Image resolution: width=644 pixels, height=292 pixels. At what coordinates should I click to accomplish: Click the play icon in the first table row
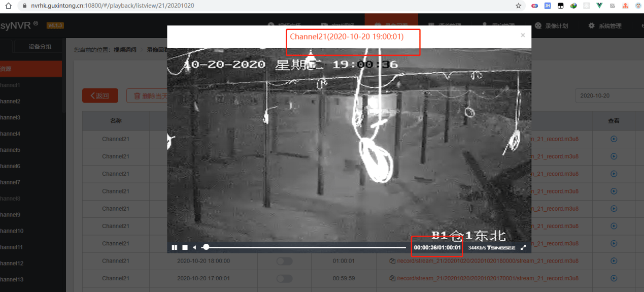[x=614, y=139]
